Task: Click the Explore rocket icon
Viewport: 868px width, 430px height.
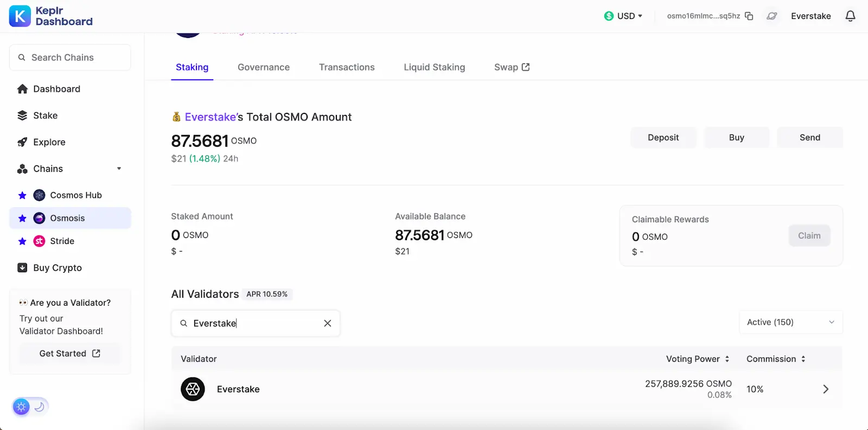Action: (22, 142)
